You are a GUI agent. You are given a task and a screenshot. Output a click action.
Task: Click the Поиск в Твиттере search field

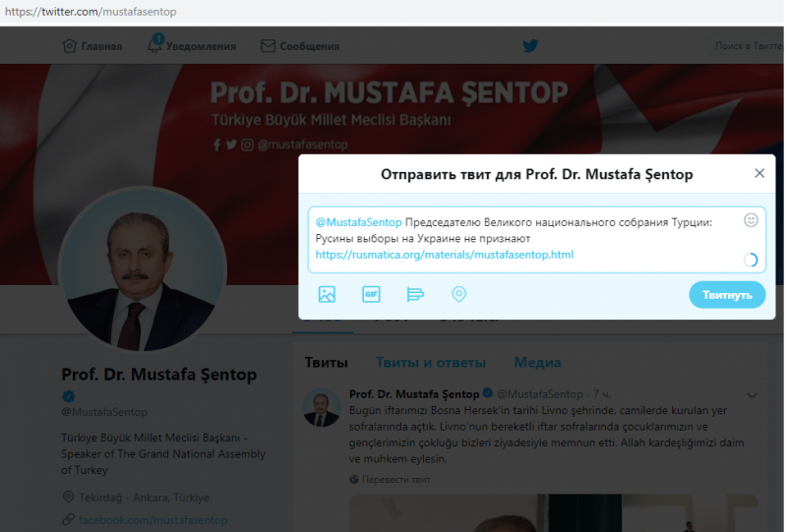pos(746,45)
